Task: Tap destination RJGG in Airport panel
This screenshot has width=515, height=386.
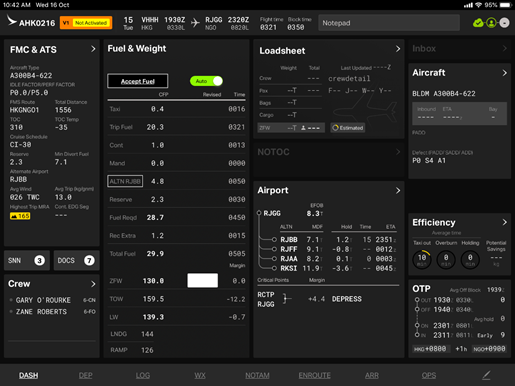Action: [x=272, y=213]
